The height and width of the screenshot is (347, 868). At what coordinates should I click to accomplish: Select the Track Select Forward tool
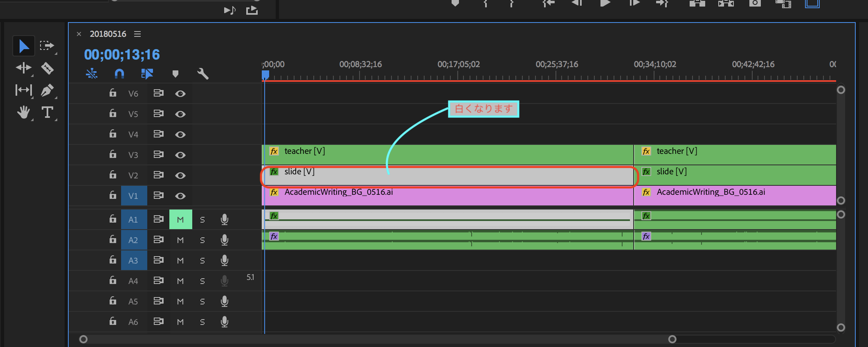47,45
